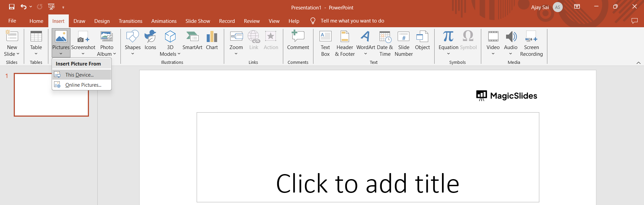Image resolution: width=644 pixels, height=205 pixels.
Task: Insert a Table from the ribbon
Action: pyautogui.click(x=36, y=43)
